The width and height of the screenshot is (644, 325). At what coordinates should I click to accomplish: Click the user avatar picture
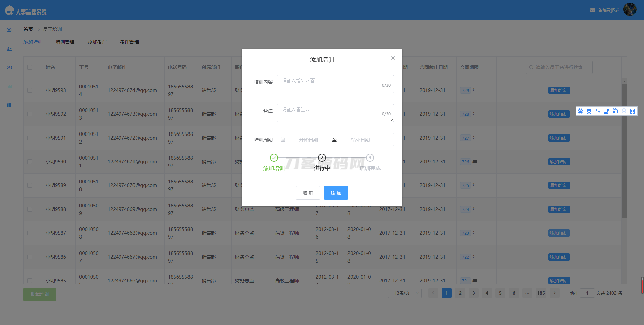pos(630,9)
